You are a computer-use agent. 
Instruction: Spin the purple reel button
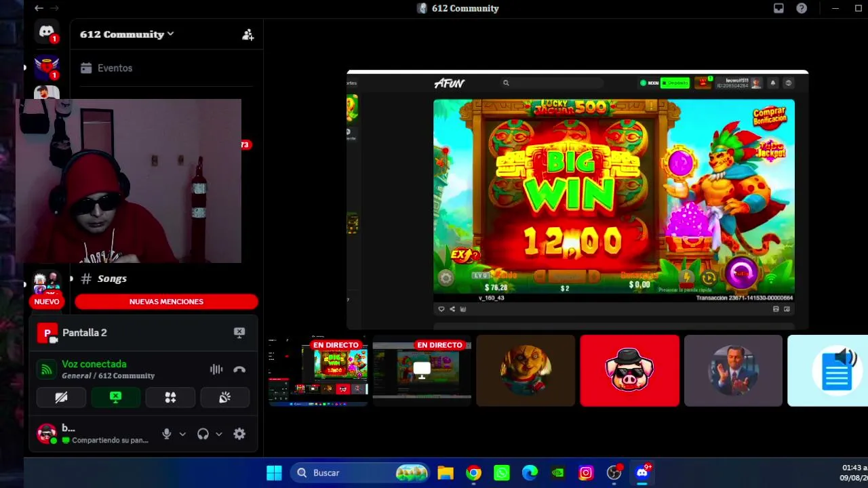click(742, 273)
